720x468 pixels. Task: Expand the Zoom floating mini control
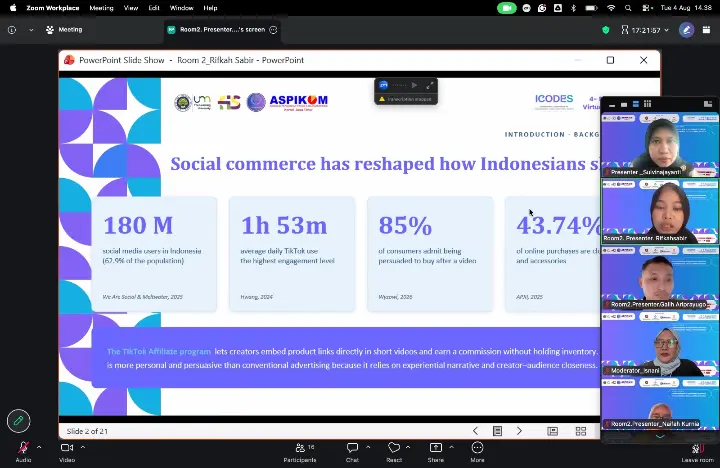click(x=430, y=85)
